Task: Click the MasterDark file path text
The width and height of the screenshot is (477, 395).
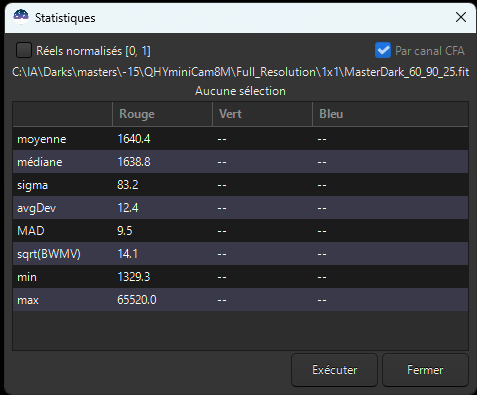Action: tap(240, 72)
